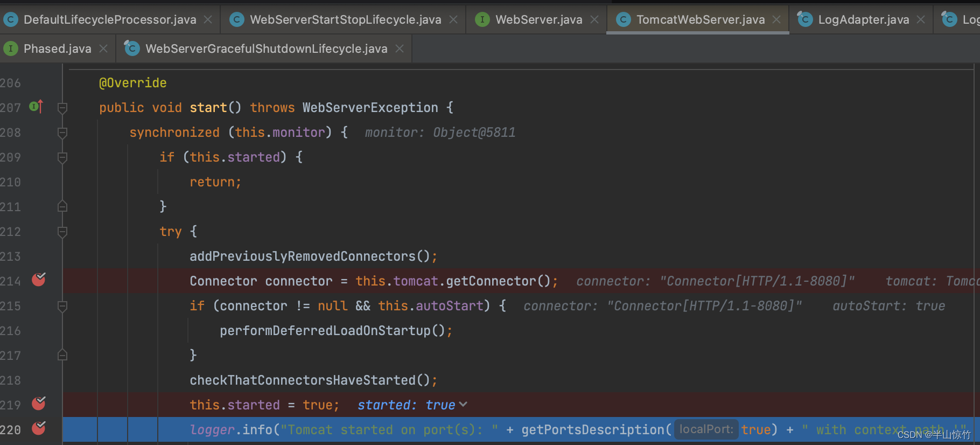The height and width of the screenshot is (445, 980).
Task: Expand the inline 'started: true' debug value
Action: tap(463, 405)
